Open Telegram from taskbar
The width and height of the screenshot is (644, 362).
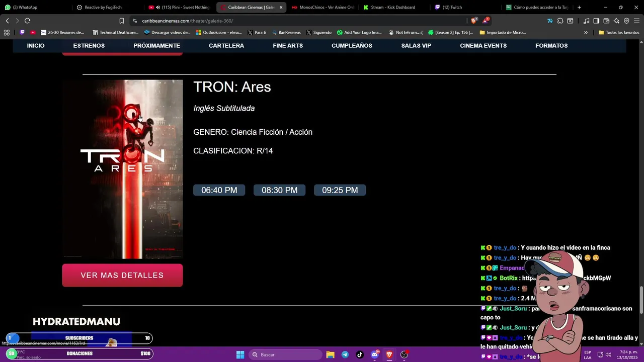pyautogui.click(x=345, y=354)
